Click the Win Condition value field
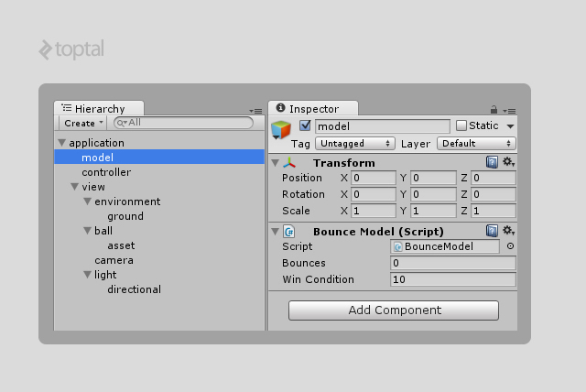 (452, 279)
